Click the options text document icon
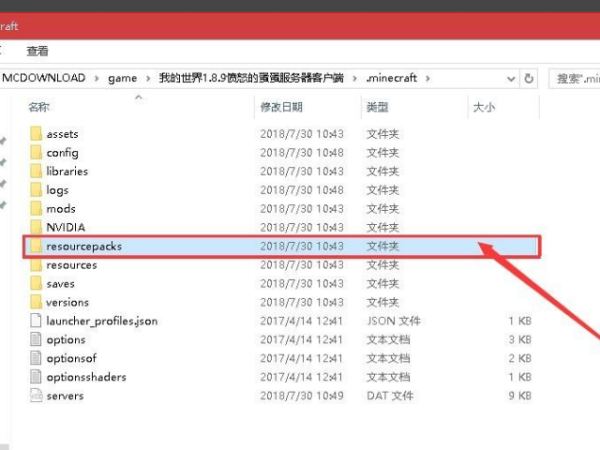Screen dimensions: 600x450 click(x=36, y=339)
